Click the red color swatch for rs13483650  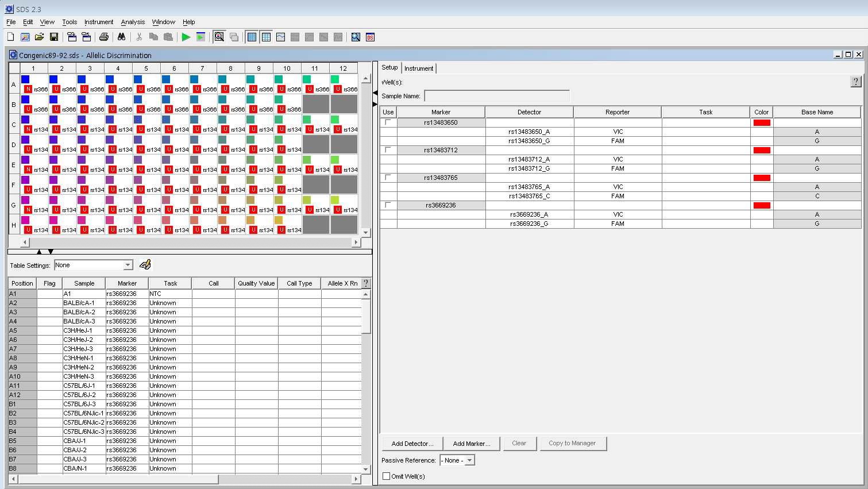tap(762, 122)
